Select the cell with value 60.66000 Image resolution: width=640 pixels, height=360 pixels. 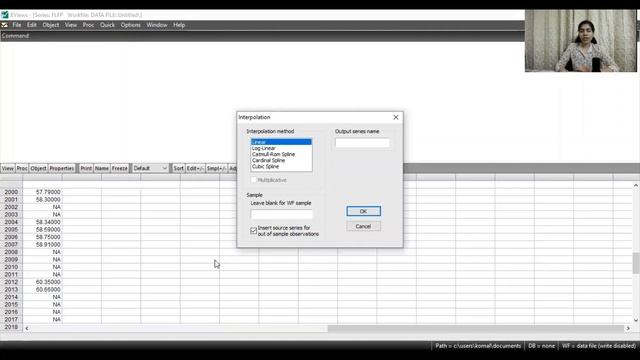pos(42,289)
